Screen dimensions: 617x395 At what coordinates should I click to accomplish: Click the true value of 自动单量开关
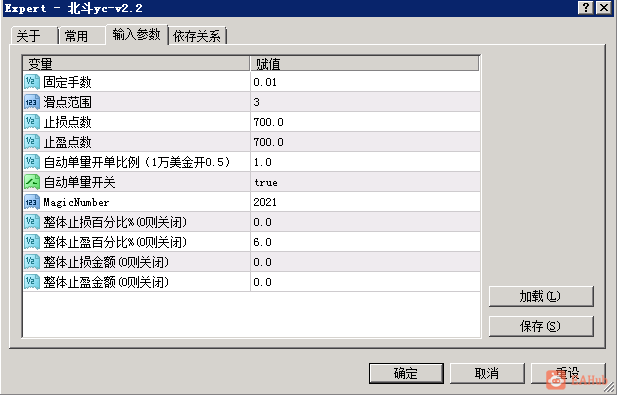point(266,183)
